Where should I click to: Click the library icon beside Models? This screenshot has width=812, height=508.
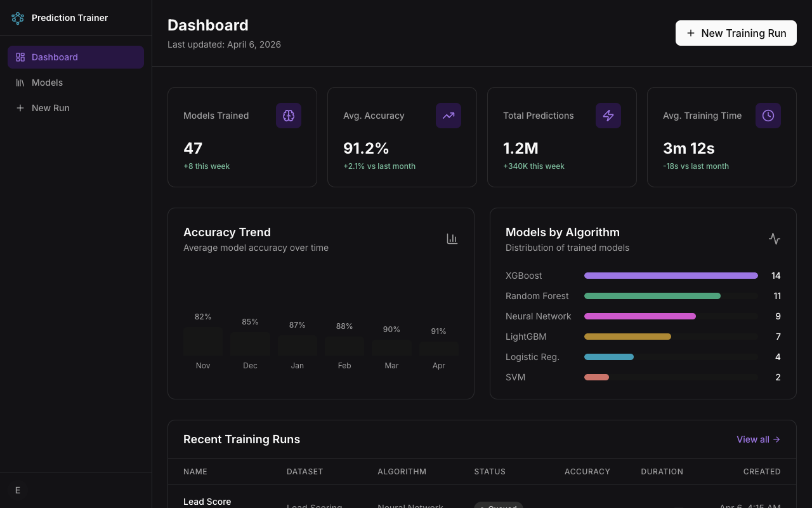(x=20, y=82)
